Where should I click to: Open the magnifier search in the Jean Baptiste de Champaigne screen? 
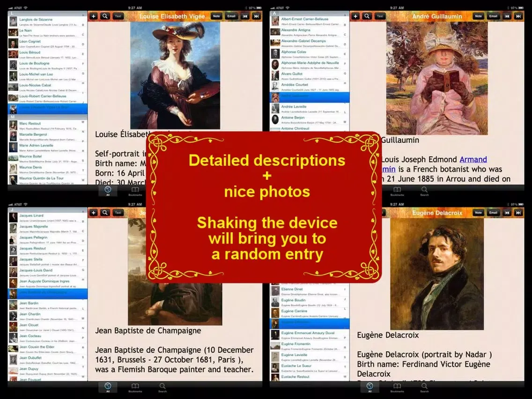[105, 213]
